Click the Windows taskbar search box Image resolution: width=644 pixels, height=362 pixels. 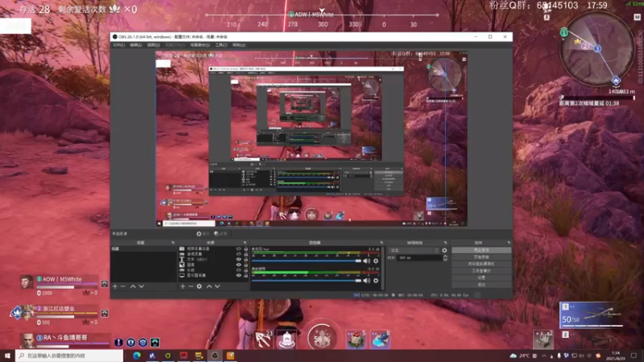(69, 356)
